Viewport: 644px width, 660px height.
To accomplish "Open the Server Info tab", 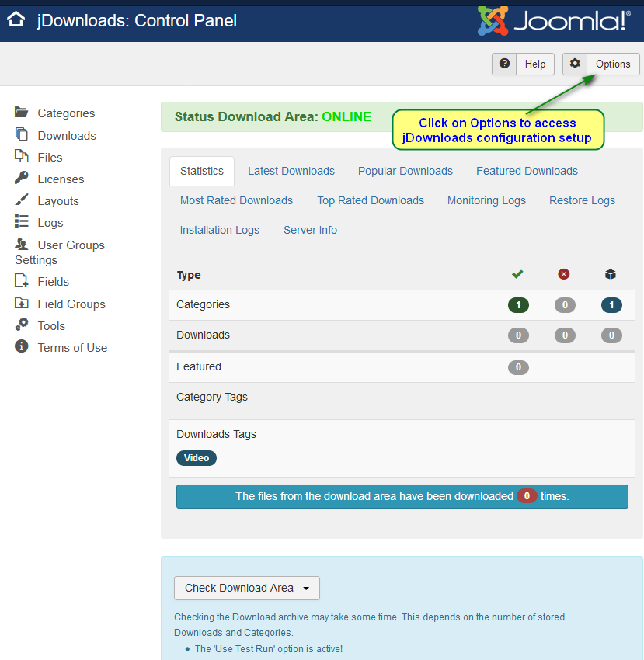I will pyautogui.click(x=310, y=230).
